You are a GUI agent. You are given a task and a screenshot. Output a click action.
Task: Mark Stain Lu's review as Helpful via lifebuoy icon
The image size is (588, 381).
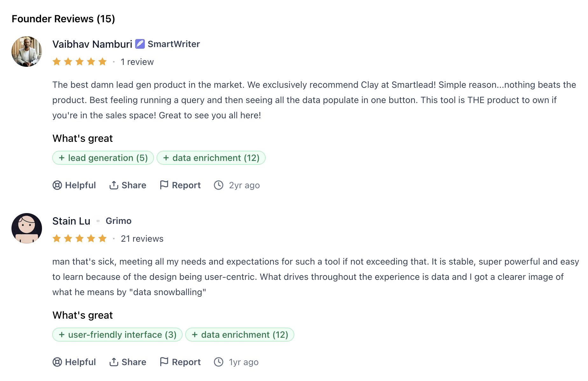pyautogui.click(x=57, y=362)
